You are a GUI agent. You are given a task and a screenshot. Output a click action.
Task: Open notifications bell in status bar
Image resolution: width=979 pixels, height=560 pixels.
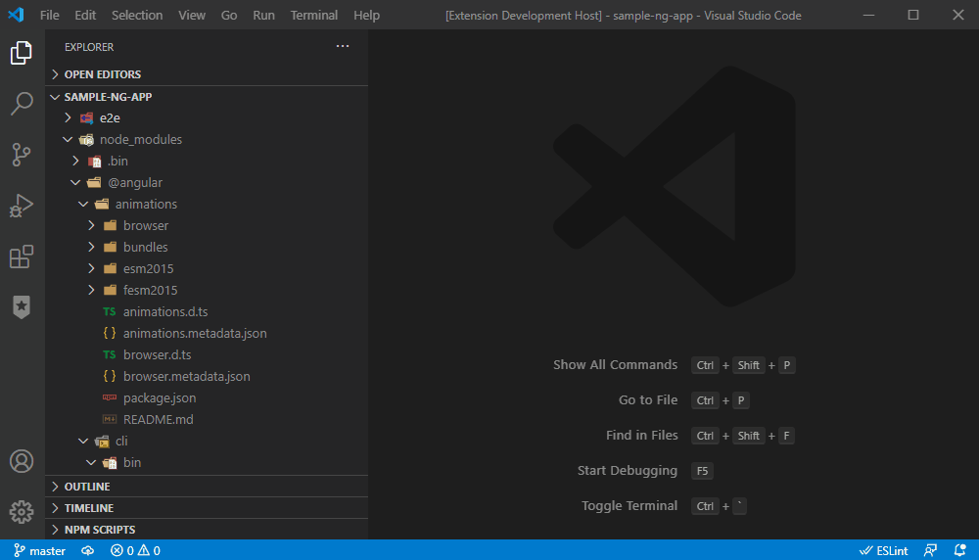960,550
